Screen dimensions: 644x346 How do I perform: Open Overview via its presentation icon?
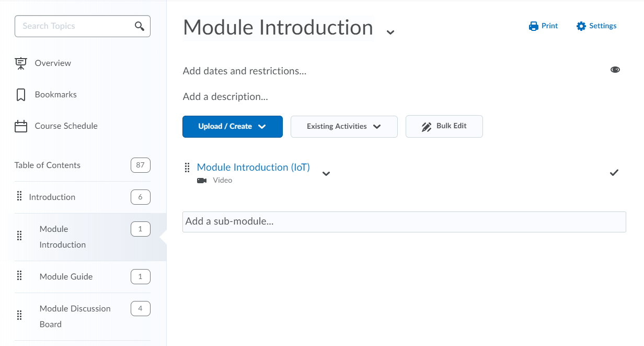pos(21,63)
